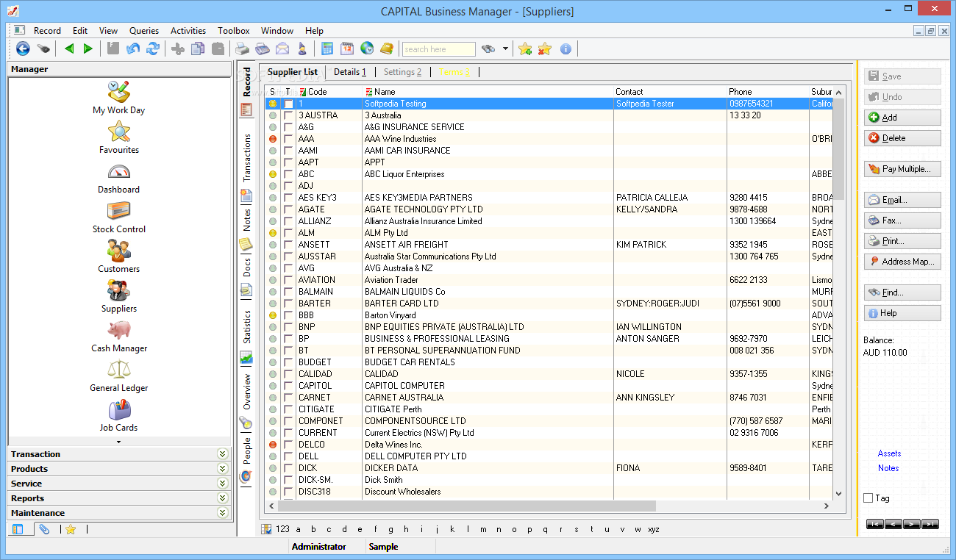The height and width of the screenshot is (560, 956).
Task: Click the refresh arrows icon in the toolbar
Action: coord(153,49)
